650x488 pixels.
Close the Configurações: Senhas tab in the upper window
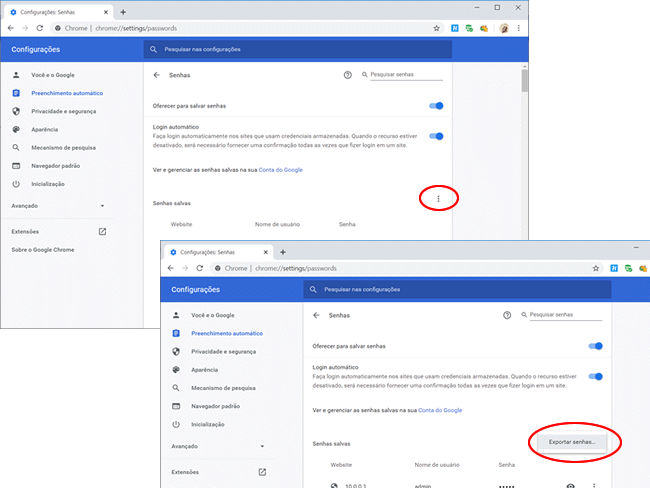(x=106, y=12)
